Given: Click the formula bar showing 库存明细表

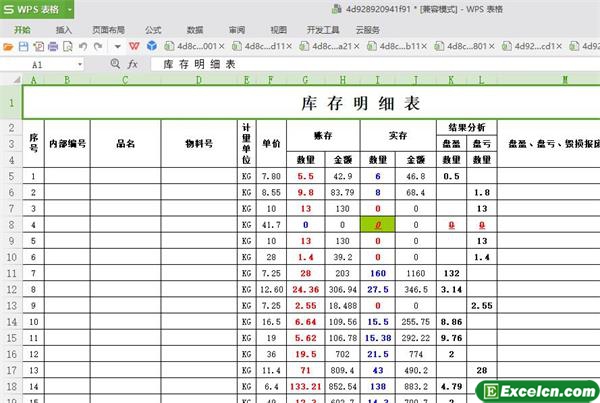Looking at the screenshot, I should tap(375, 64).
